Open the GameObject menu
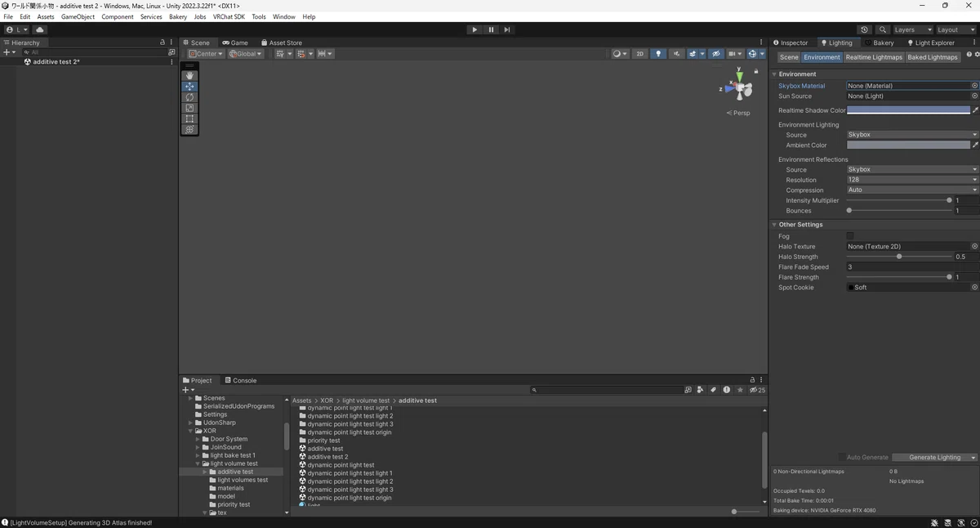 (x=78, y=16)
